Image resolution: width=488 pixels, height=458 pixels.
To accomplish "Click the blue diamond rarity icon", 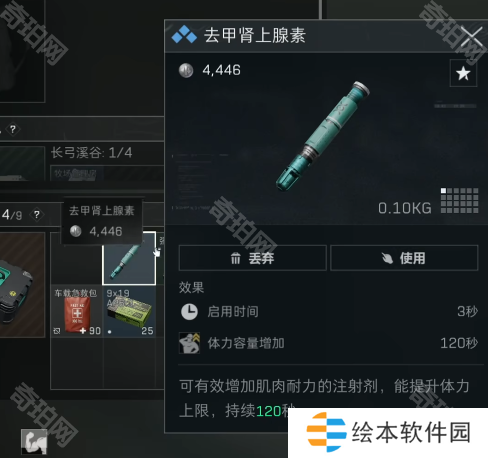I will click(x=184, y=35).
